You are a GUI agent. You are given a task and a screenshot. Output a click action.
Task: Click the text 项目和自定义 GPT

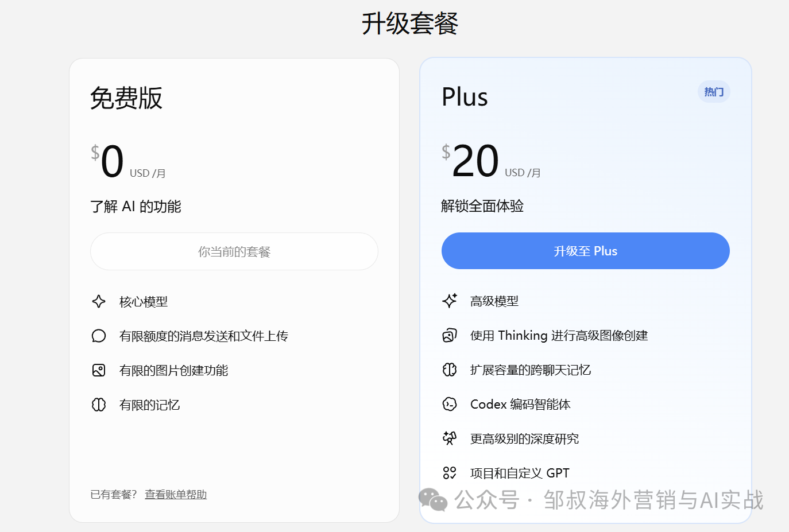(x=520, y=473)
